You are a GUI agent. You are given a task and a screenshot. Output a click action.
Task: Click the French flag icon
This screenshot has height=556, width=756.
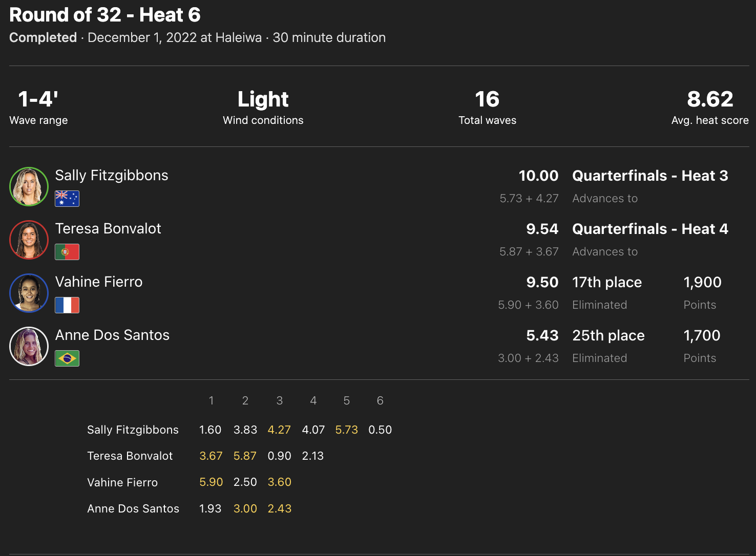pyautogui.click(x=67, y=305)
